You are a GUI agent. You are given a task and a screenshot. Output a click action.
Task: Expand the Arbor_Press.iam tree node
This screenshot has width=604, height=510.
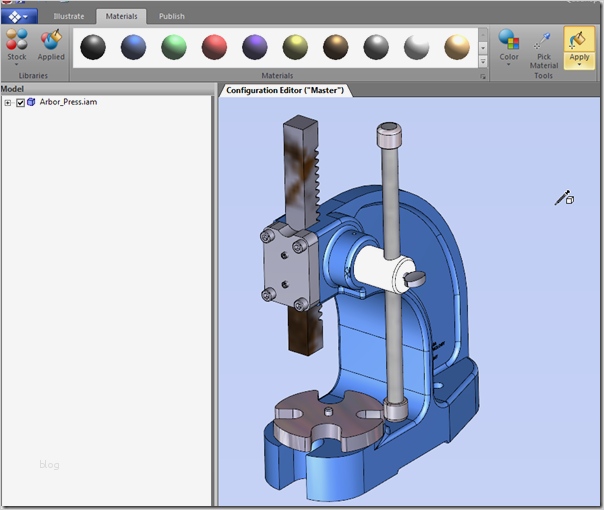(8, 102)
